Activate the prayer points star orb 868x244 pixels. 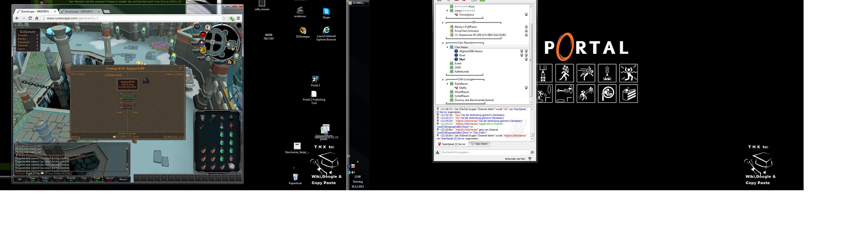[201, 42]
